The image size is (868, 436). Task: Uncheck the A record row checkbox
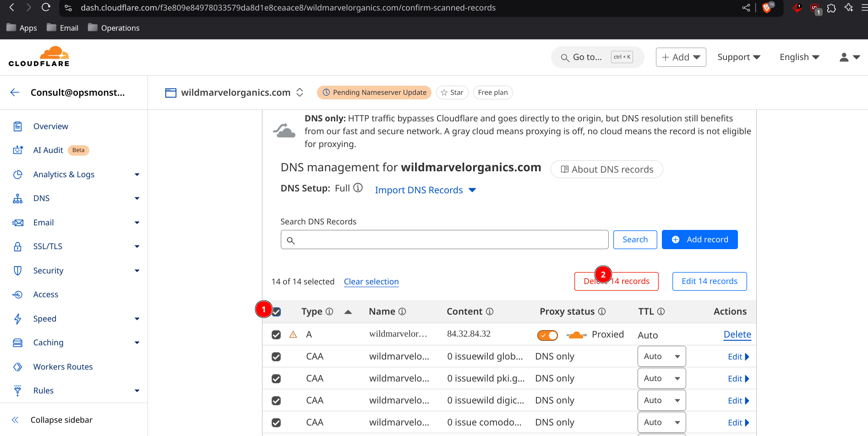(x=276, y=335)
